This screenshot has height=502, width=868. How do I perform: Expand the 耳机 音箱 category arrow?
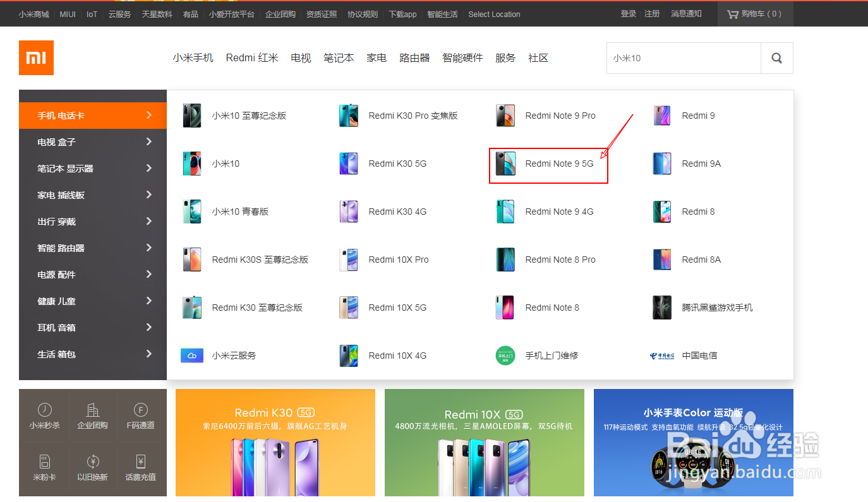point(149,327)
